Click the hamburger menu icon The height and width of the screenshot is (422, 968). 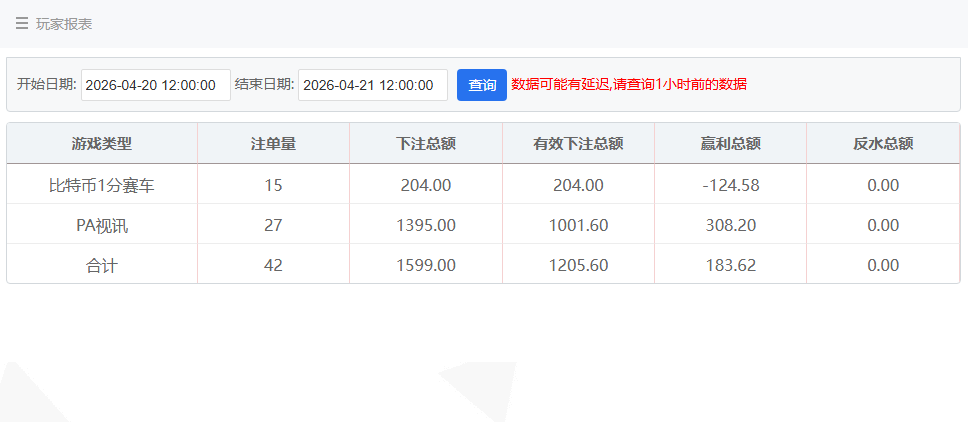tap(22, 24)
